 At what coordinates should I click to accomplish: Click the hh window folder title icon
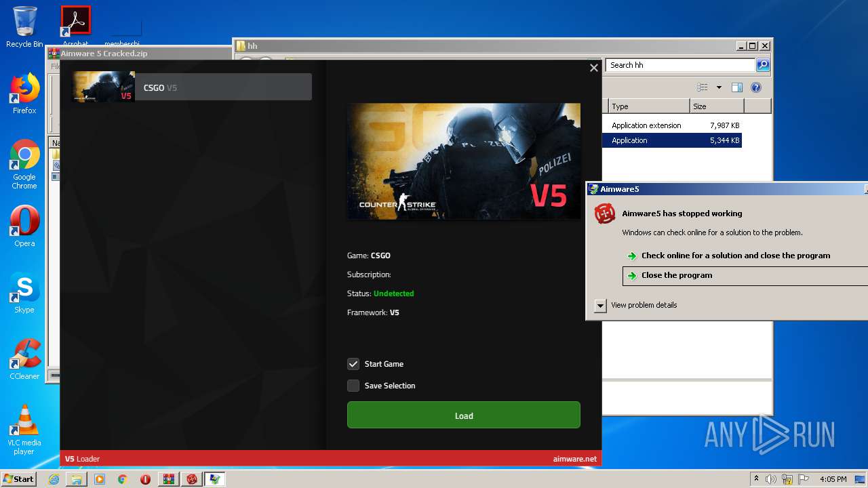click(241, 46)
